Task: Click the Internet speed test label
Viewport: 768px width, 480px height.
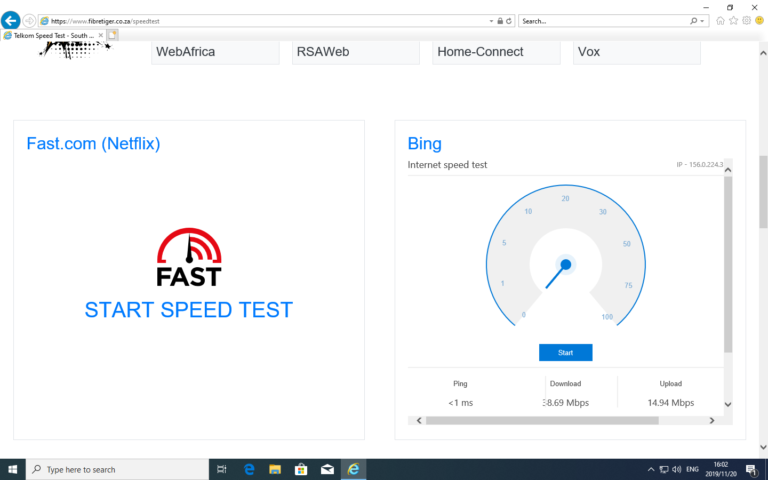Action: click(x=447, y=165)
